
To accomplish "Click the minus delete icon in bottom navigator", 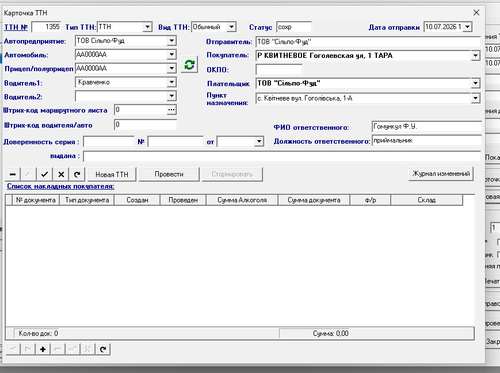I will pos(58,349).
